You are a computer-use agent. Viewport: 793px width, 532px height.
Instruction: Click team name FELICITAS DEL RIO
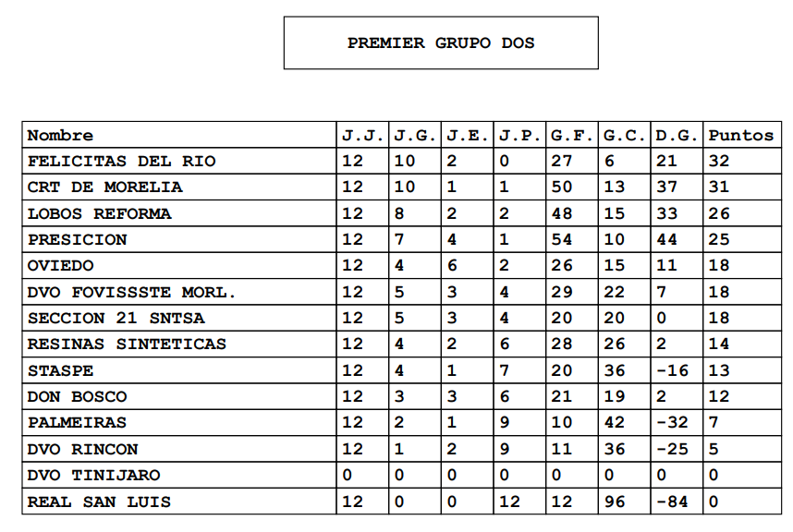(121, 161)
